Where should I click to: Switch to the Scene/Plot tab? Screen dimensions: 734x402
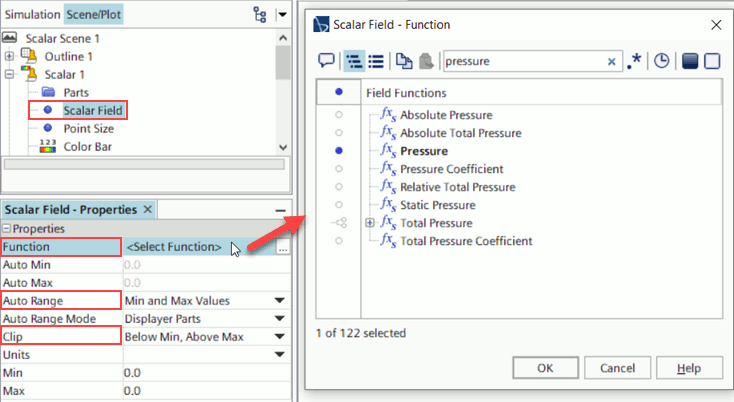tap(95, 14)
